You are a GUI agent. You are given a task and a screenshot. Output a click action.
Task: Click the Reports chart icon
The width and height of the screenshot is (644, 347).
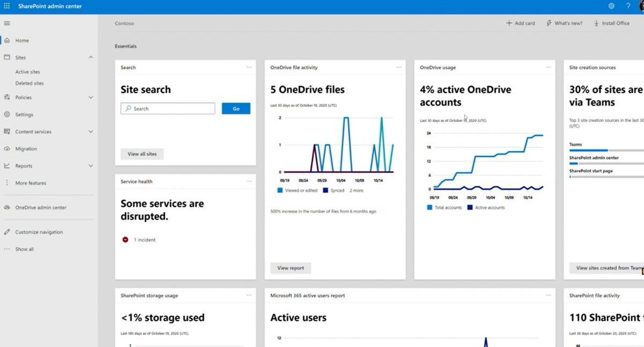[7, 166]
